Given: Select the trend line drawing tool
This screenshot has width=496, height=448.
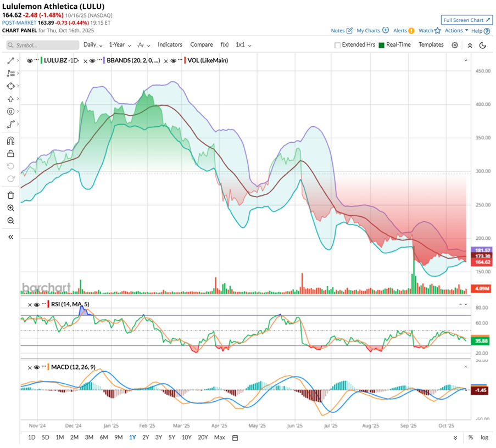Looking at the screenshot, I should [10, 61].
